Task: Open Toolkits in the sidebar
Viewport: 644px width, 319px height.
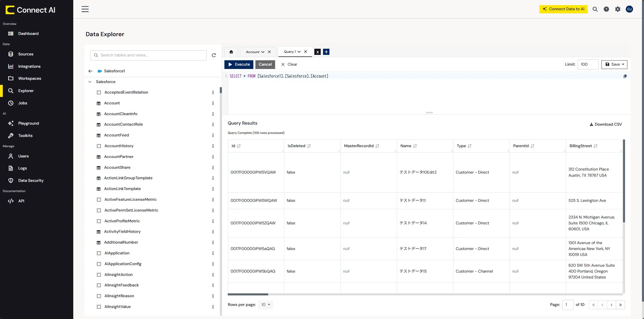Action: tap(25, 136)
